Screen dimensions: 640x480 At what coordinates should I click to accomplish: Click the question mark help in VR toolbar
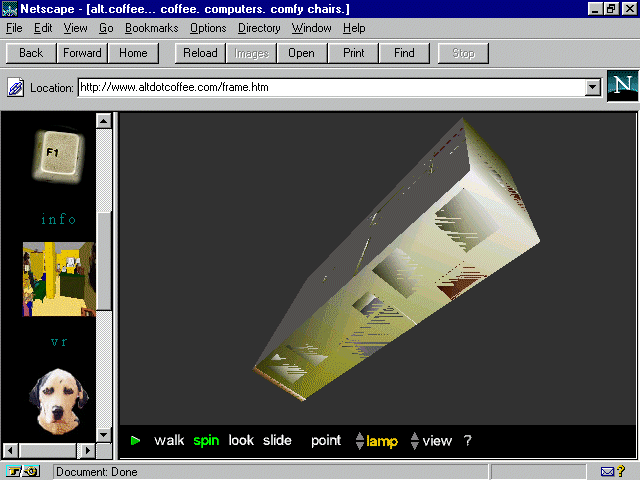click(467, 441)
